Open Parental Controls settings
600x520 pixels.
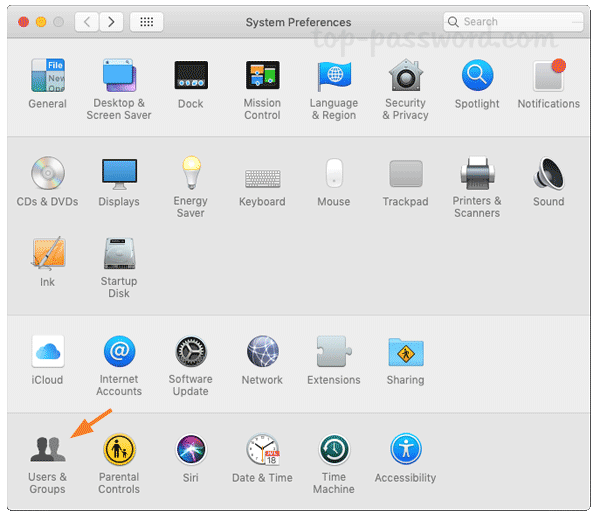click(x=119, y=450)
